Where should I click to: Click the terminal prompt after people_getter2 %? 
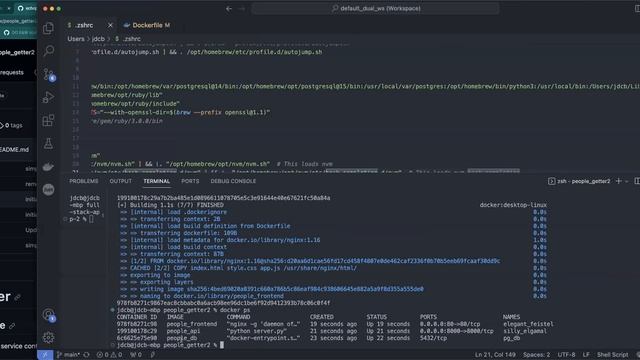click(x=222, y=345)
